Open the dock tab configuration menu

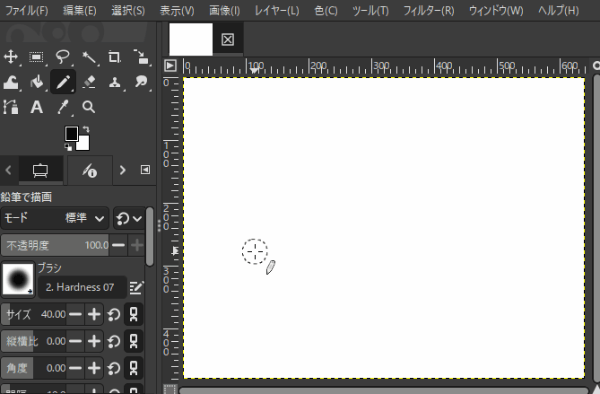point(145,170)
